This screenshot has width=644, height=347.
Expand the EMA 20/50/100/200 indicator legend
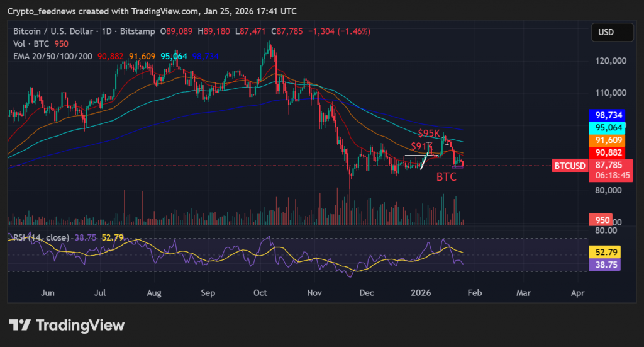(x=53, y=56)
